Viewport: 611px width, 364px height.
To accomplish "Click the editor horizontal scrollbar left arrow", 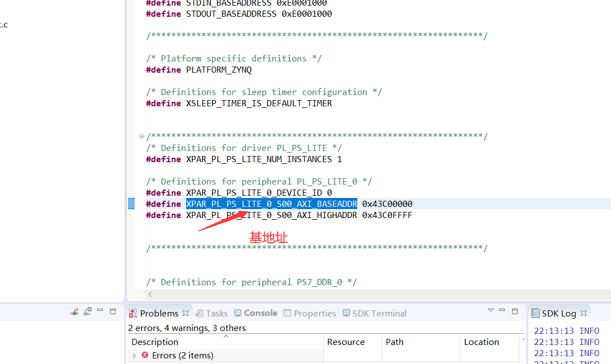I will (150, 294).
